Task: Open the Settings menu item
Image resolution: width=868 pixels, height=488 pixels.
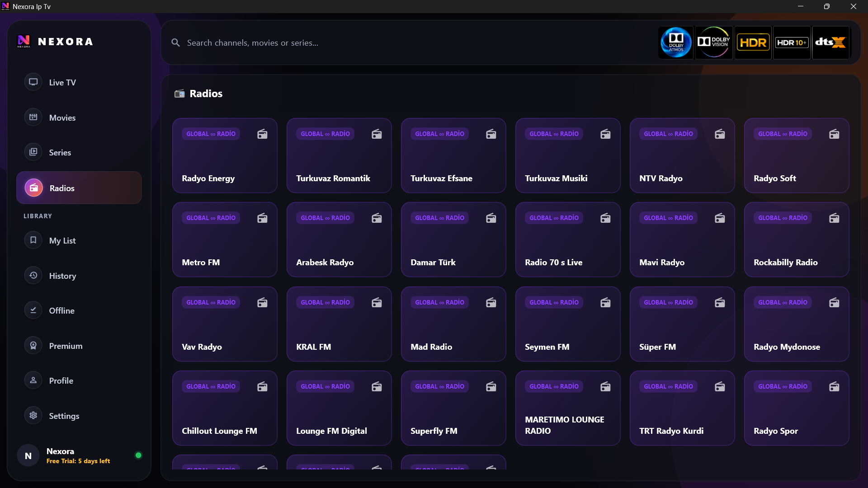Action: (79, 416)
